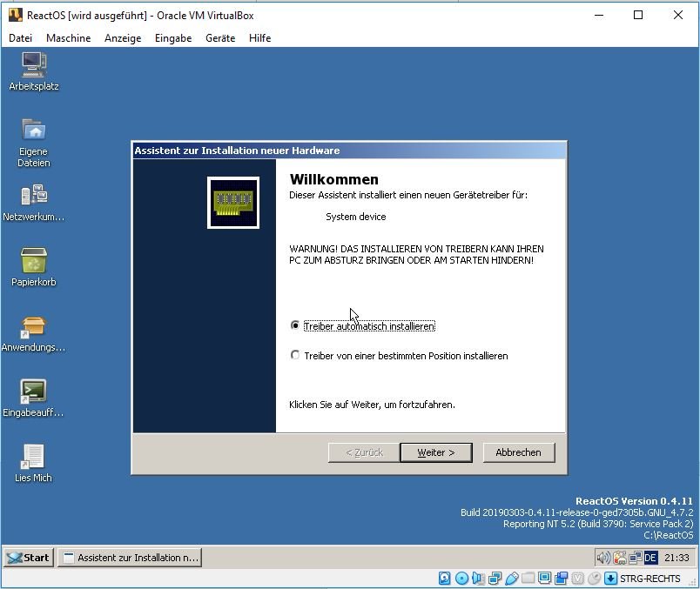Open the Anzeige menu
Screen dimensions: 700x589
[x=123, y=38]
